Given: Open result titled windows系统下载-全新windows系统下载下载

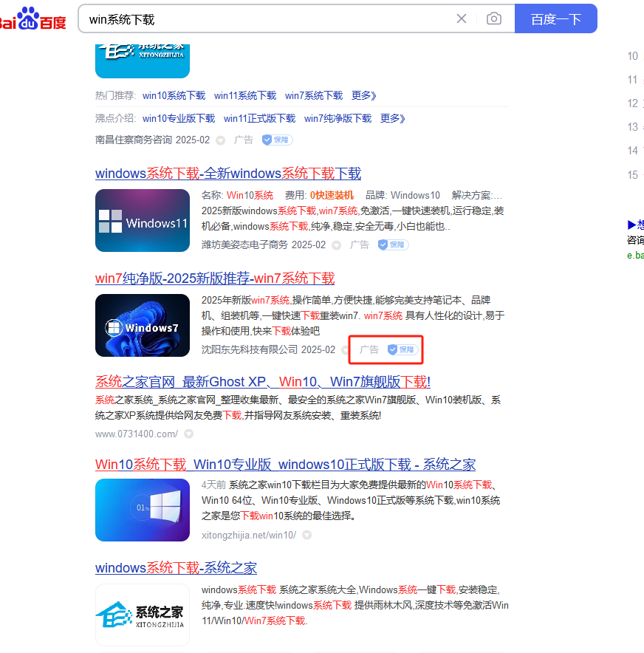Looking at the screenshot, I should (x=228, y=174).
